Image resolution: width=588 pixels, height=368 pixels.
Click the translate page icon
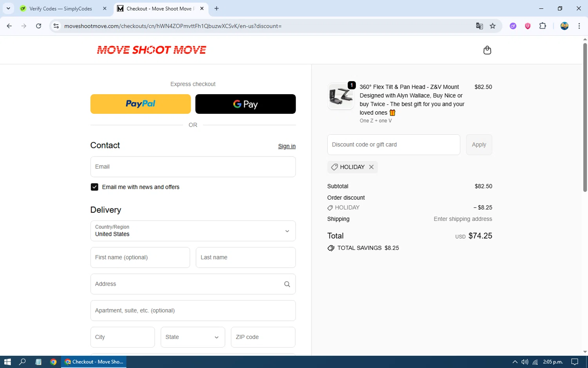479,26
